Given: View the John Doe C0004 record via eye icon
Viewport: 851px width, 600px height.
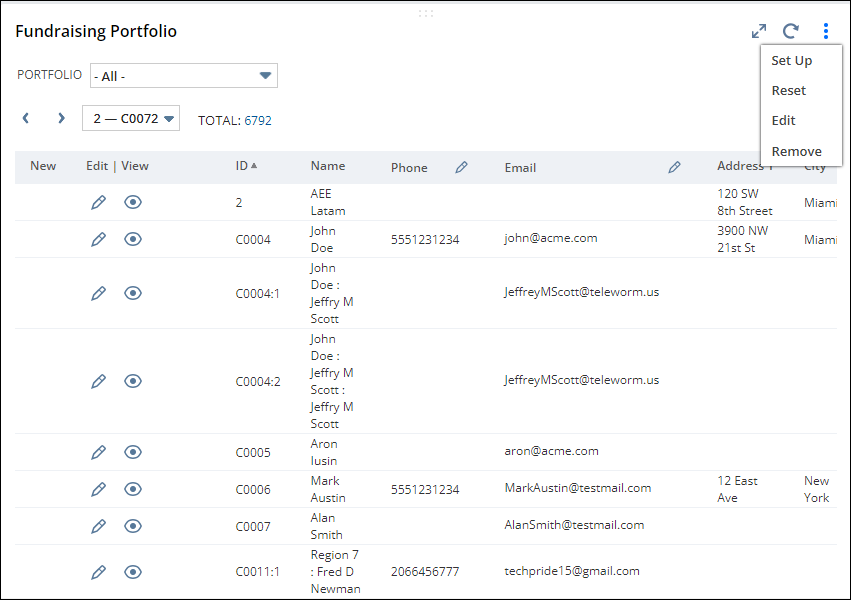Looking at the screenshot, I should 133,239.
